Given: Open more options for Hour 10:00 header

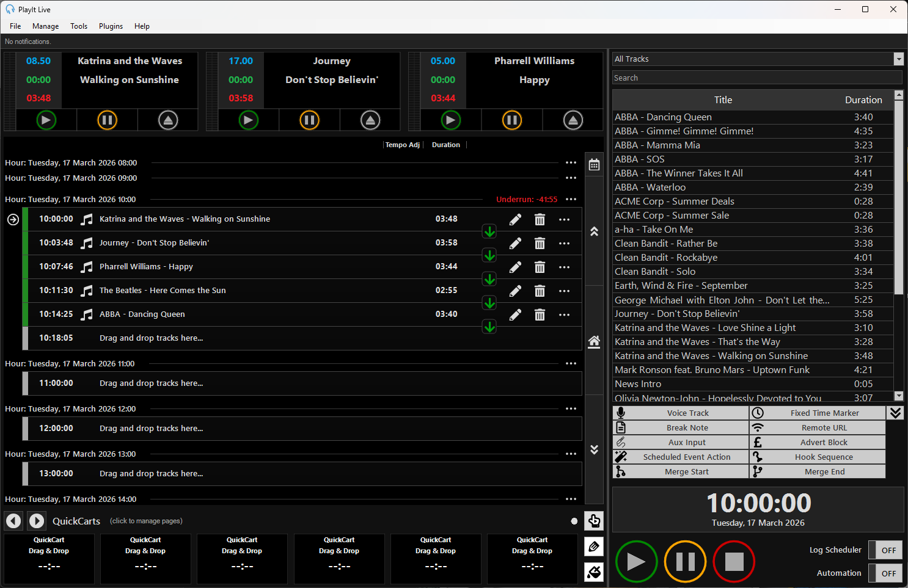Looking at the screenshot, I should coord(571,200).
